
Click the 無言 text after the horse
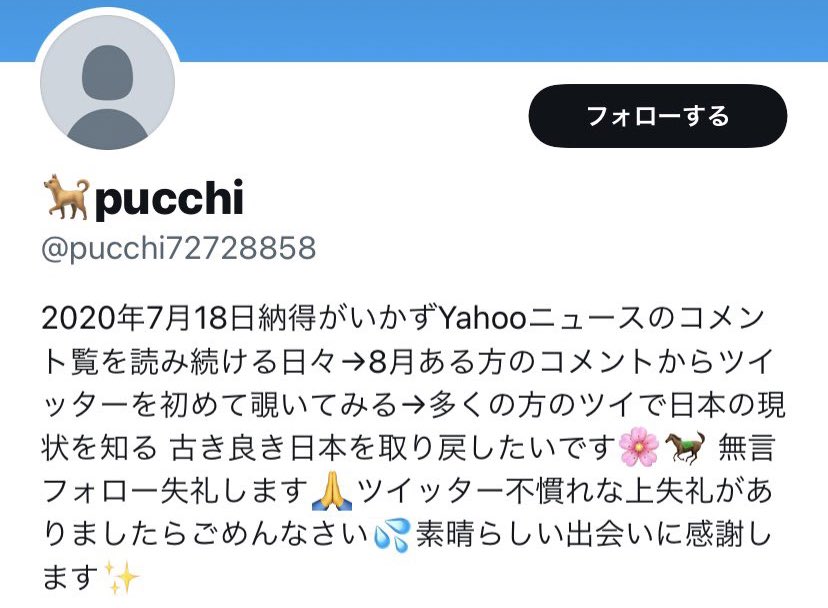coord(746,448)
